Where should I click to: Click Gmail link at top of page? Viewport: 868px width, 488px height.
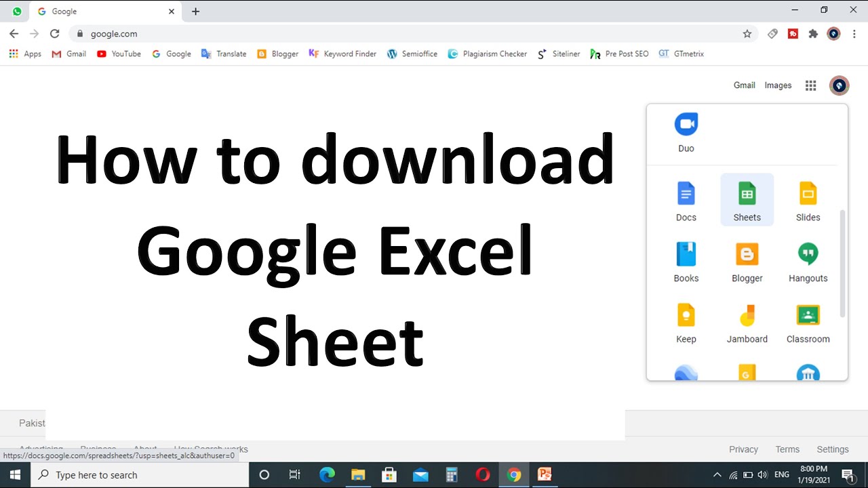coord(744,85)
